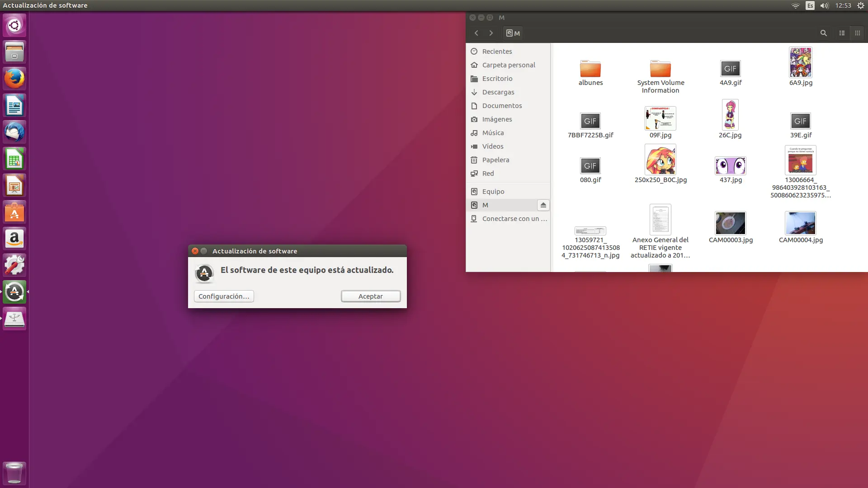868x488 pixels.
Task: Switch to list view in the file manager
Action: [x=842, y=33]
